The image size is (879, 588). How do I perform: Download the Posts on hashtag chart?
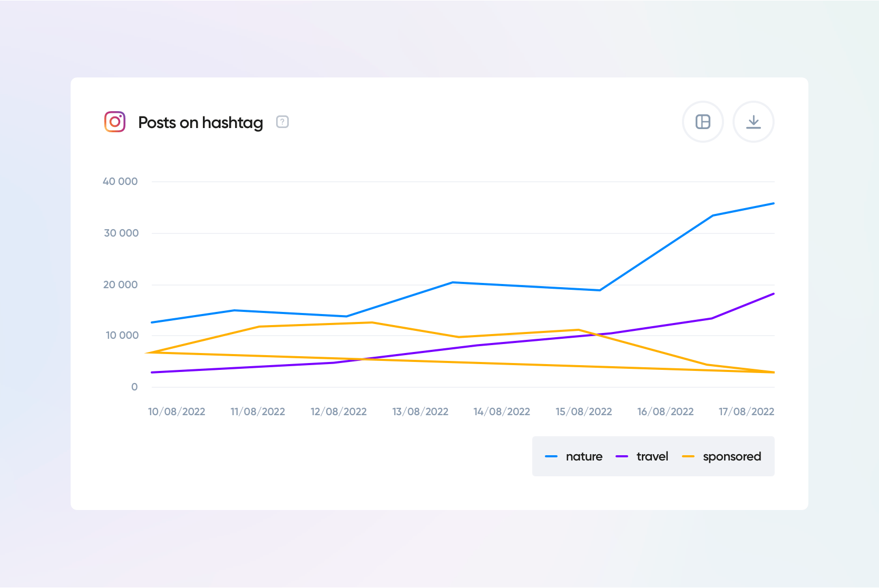(x=753, y=122)
